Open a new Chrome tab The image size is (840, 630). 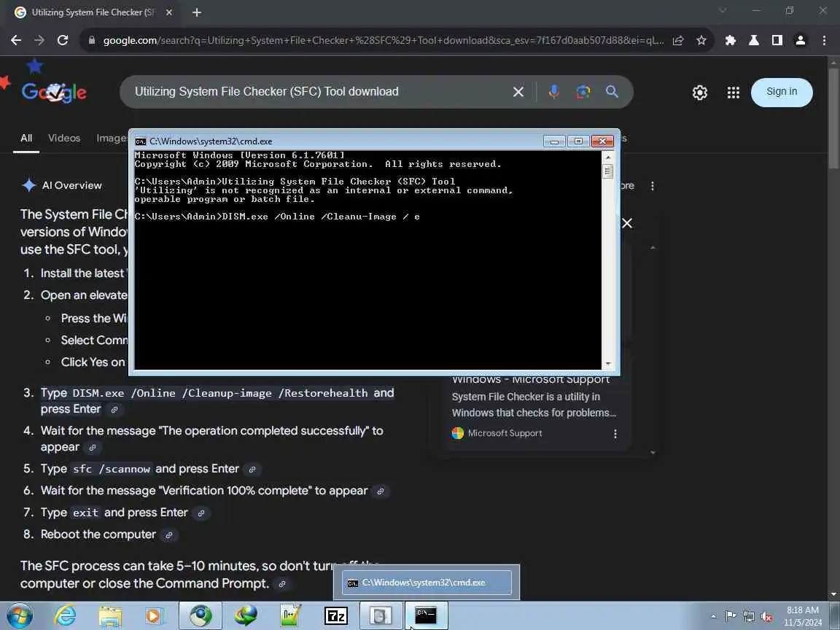[197, 12]
